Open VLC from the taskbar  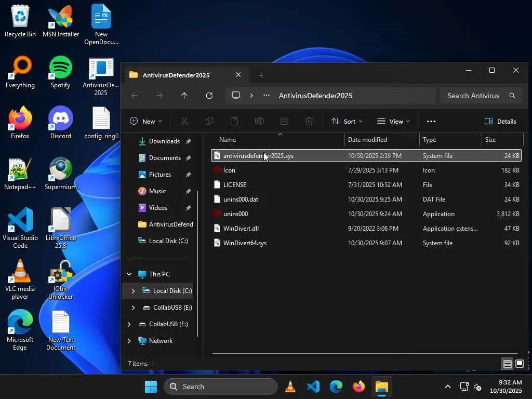[x=290, y=387]
